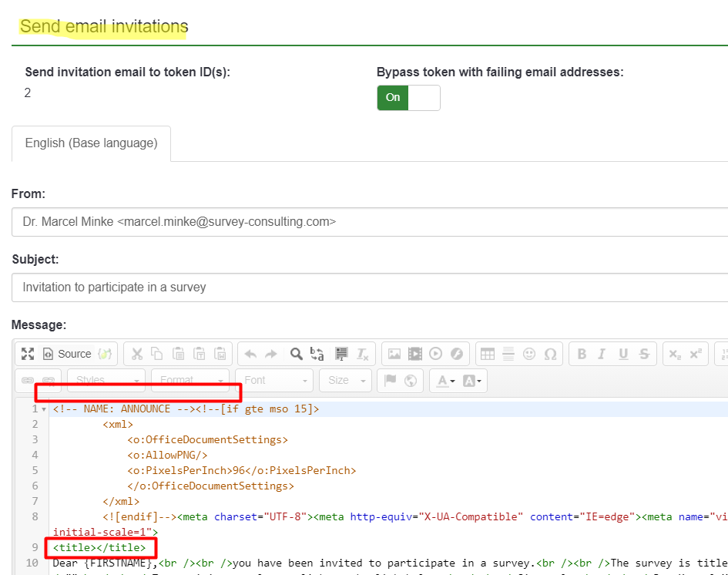Viewport: 728px width, 575px height.
Task: Click the Insert Image icon
Action: 394,354
